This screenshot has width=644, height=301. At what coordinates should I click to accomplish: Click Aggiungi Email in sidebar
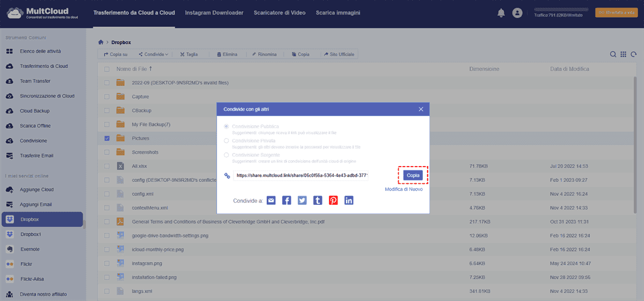pos(35,205)
